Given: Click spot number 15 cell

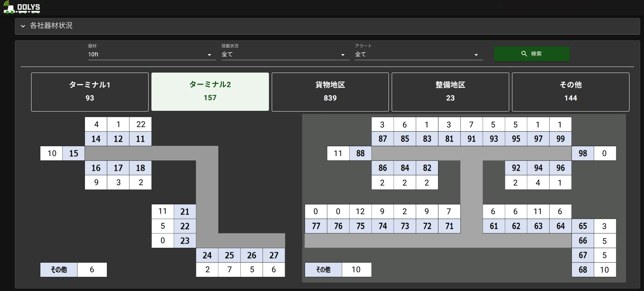Looking at the screenshot, I should [74, 153].
